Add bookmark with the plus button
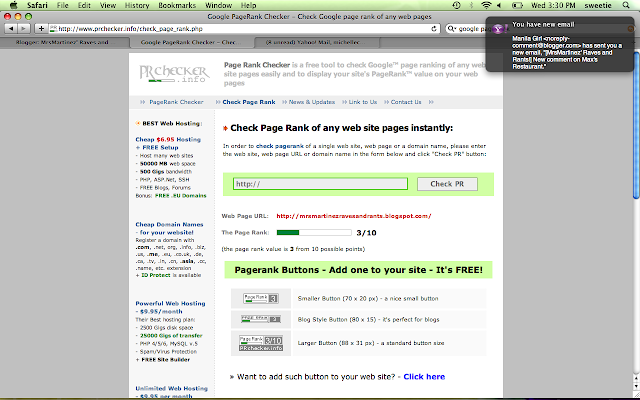 (41, 29)
